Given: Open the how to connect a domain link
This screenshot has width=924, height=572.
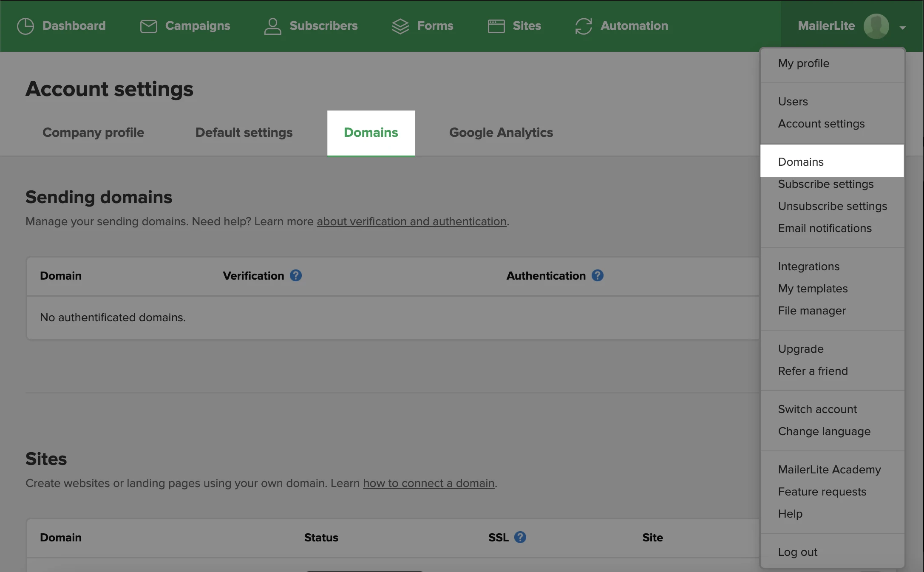Looking at the screenshot, I should (428, 483).
